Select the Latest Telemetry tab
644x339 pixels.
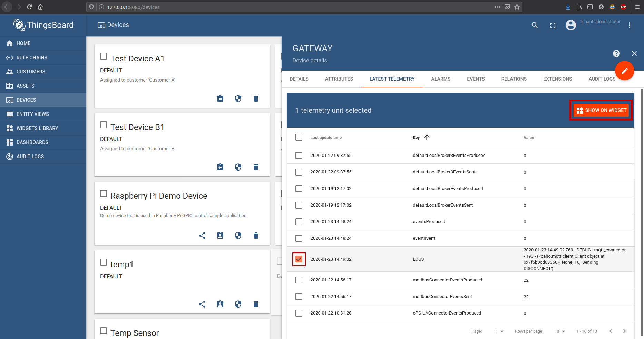(392, 79)
